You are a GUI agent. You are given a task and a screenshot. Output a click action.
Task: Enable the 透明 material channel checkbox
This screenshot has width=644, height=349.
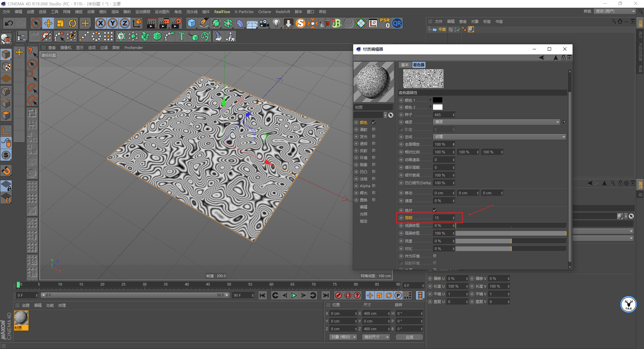(x=374, y=144)
